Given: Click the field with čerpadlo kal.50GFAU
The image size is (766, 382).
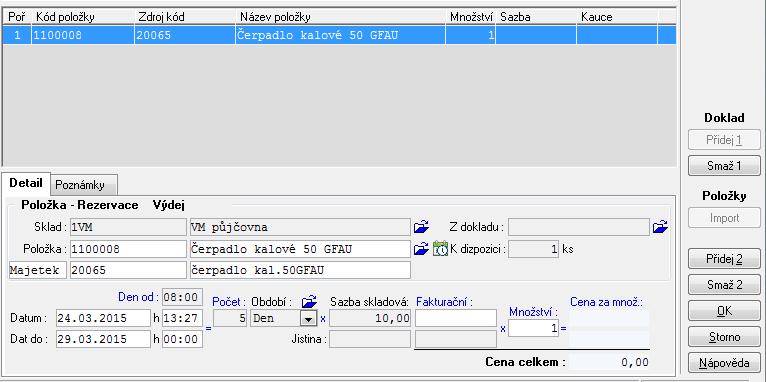Looking at the screenshot, I should 300,270.
